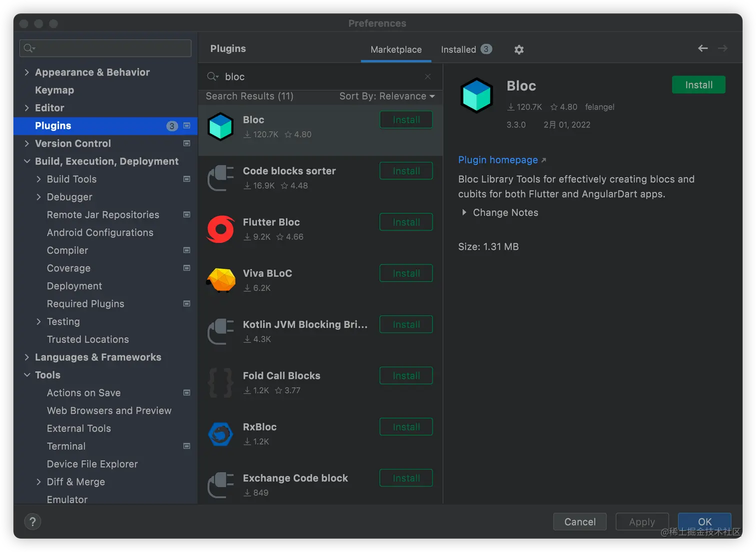Click the project-level icon beside Plugins
The width and height of the screenshot is (756, 552).
pos(186,126)
